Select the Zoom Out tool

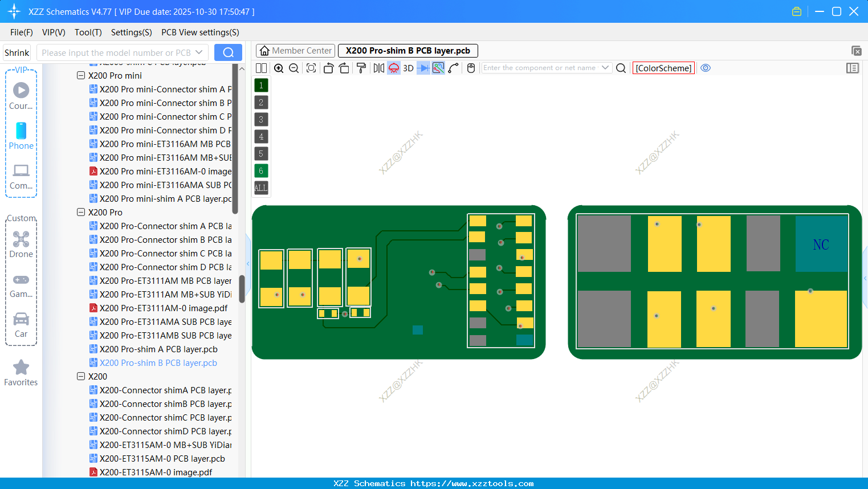(293, 68)
